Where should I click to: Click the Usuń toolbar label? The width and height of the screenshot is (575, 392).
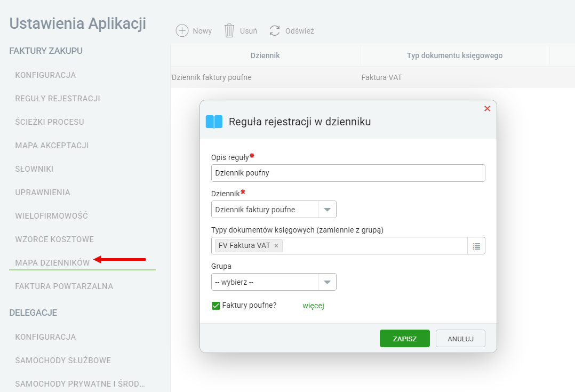(249, 31)
